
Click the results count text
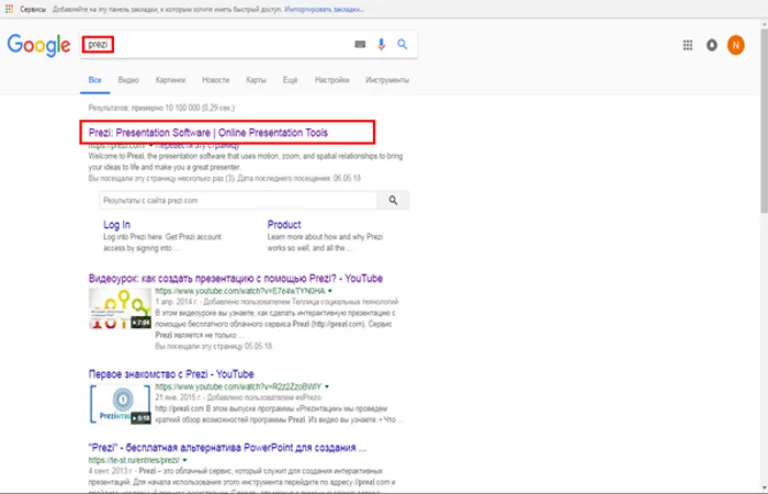[162, 108]
